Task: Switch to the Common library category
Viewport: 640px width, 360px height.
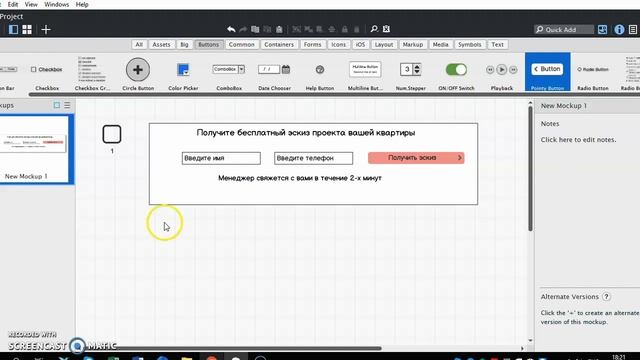Action: (242, 44)
